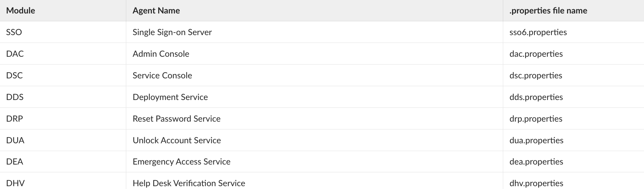This screenshot has height=189, width=644.
Task: Click the Single Sign-on Server cell
Action: coord(172,32)
